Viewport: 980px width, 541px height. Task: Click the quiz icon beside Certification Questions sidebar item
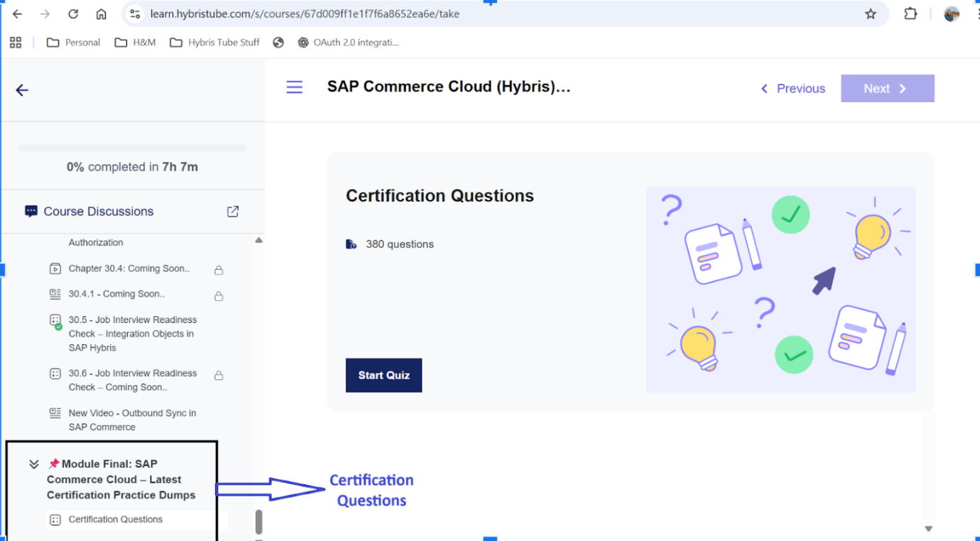pyautogui.click(x=55, y=520)
